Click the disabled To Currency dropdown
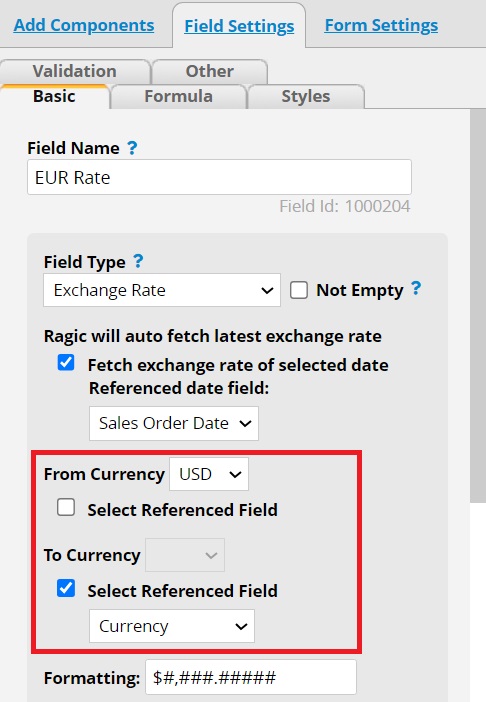 (185, 555)
